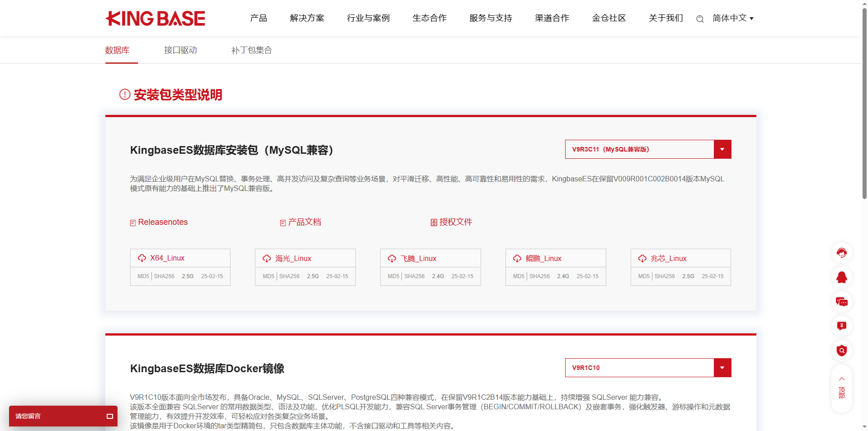Open the search magnifier icon in header
The height and width of the screenshot is (431, 868).
700,19
